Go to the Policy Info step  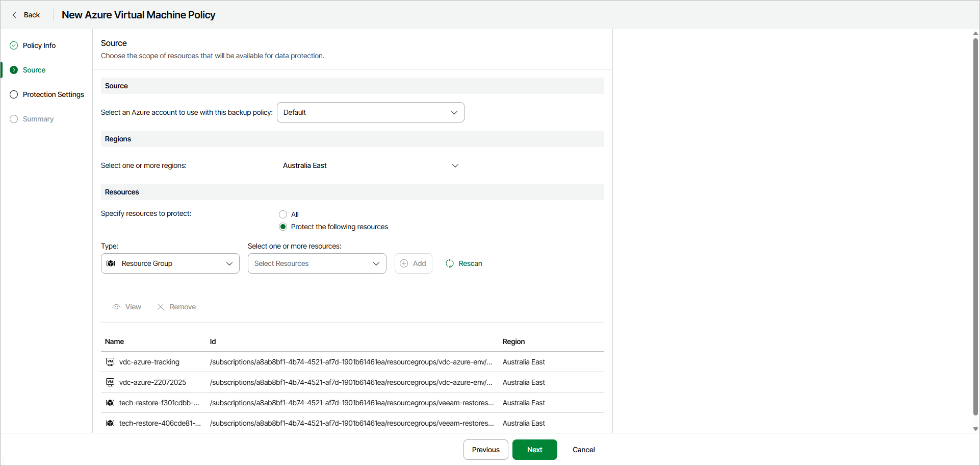(39, 45)
